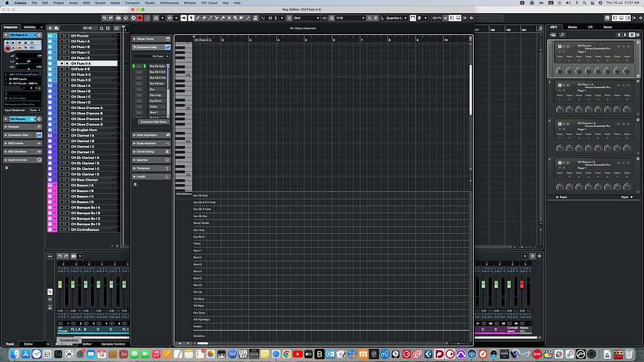This screenshot has height=362, width=644.
Task: Select the Erase tool in Key Editor toolbar
Action: pyautogui.click(x=204, y=18)
